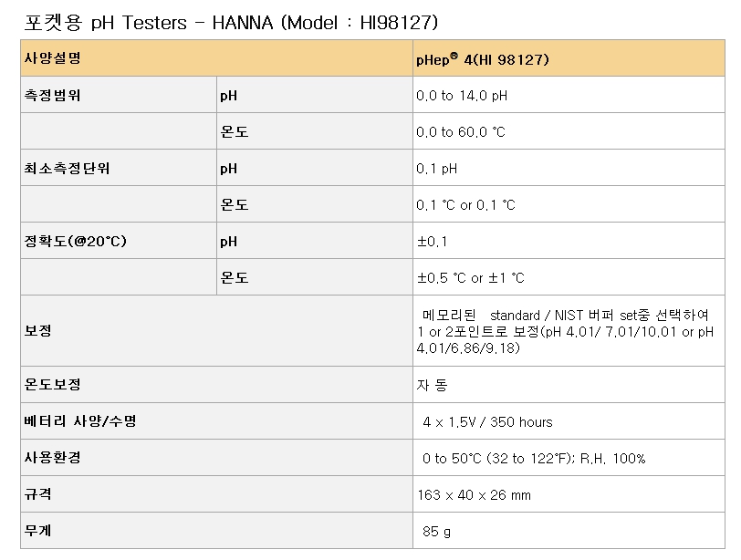This screenshot has width=741, height=560.
Task: Select the 정확도(@20°C) label
Action: [75, 242]
